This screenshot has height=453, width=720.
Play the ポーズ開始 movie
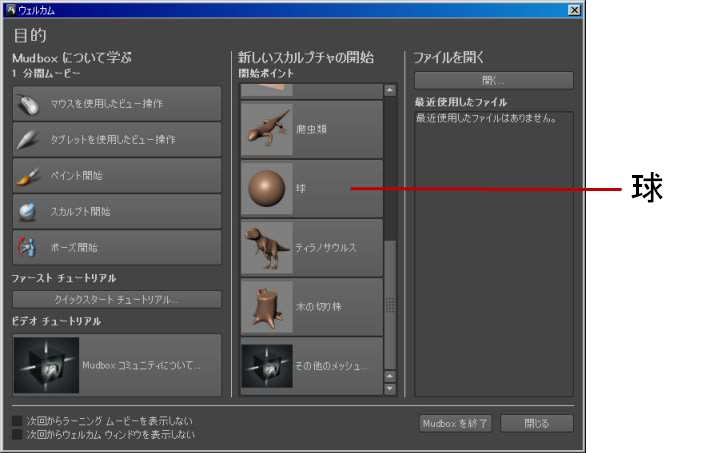117,247
